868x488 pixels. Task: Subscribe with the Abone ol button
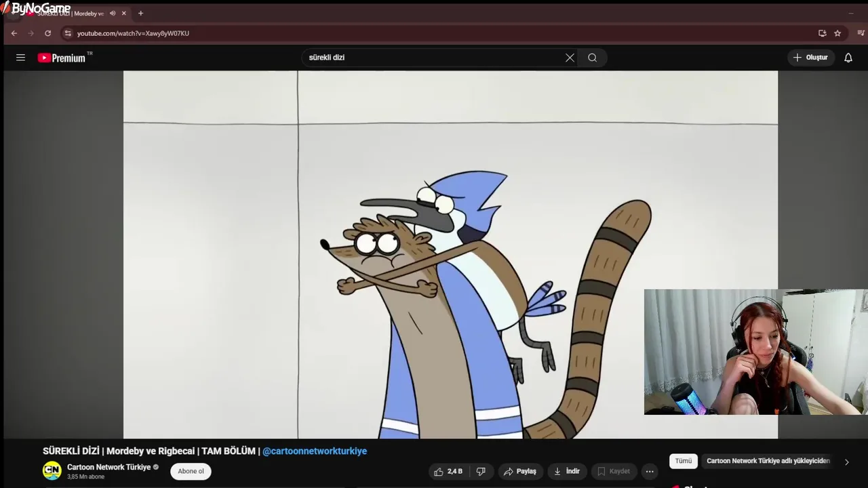tap(191, 472)
